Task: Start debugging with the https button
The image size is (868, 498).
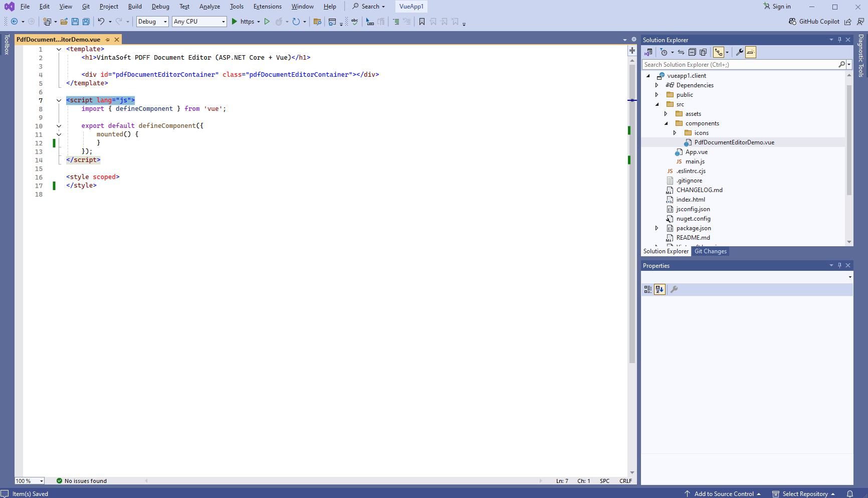Action: [243, 22]
